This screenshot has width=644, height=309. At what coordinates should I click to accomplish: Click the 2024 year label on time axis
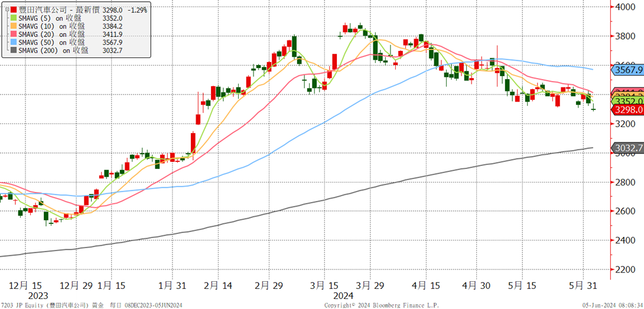point(344,295)
